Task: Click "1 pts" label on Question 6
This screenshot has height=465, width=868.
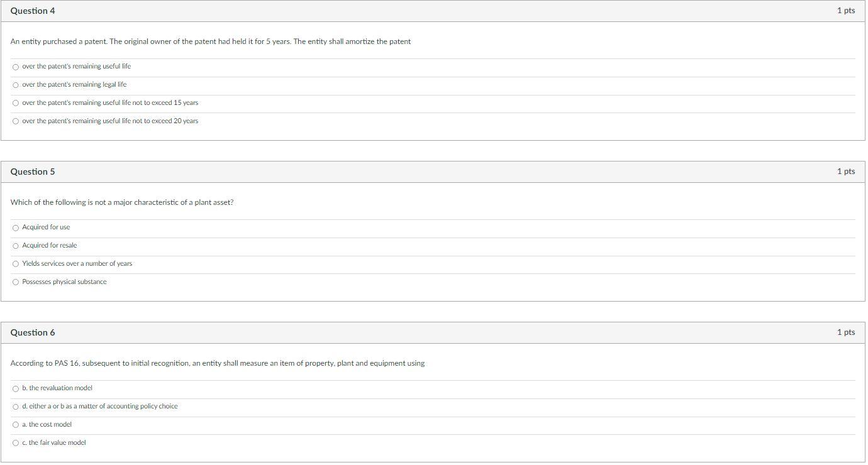Action: [846, 332]
